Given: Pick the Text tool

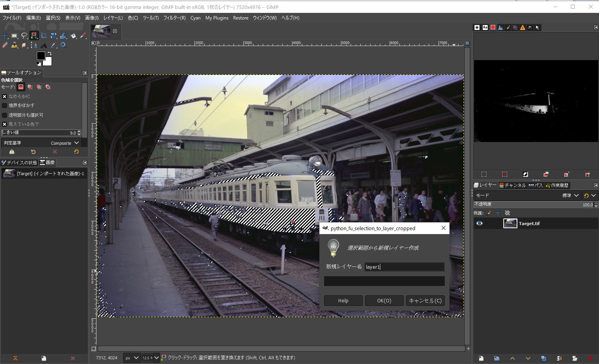Looking at the screenshot, I should [x=44, y=45].
